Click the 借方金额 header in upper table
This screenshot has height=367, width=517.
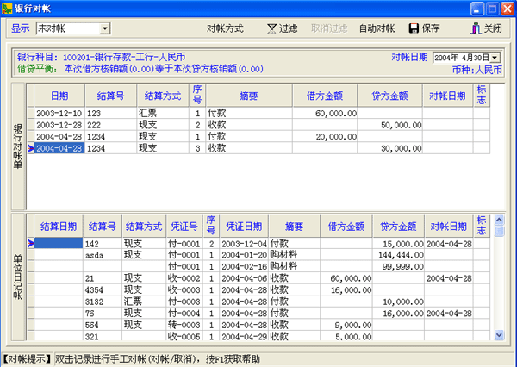pos(325,96)
